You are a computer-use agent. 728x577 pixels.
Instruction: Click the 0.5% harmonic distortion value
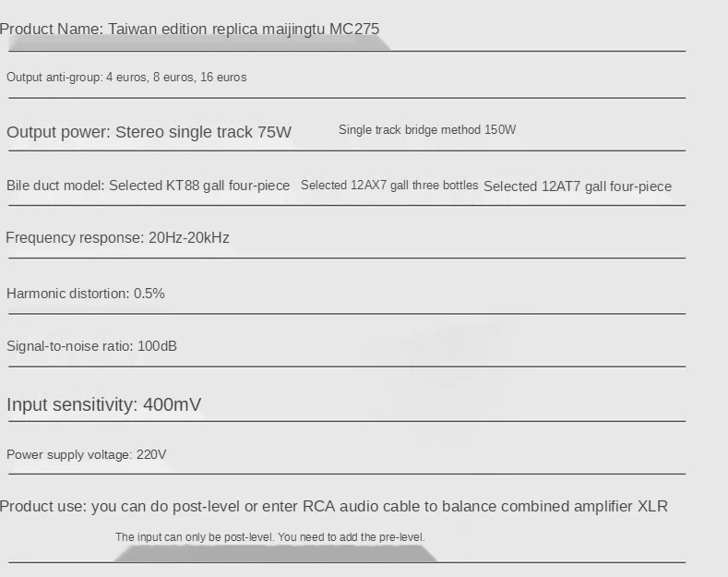click(149, 294)
